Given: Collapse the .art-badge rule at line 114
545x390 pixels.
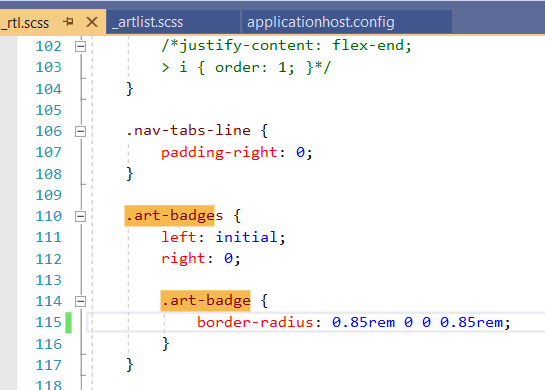Looking at the screenshot, I should point(80,301).
